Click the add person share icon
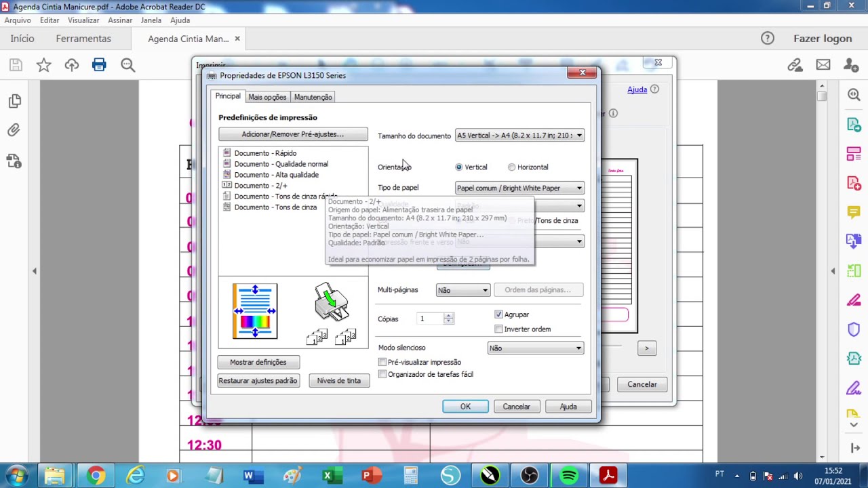 point(851,65)
